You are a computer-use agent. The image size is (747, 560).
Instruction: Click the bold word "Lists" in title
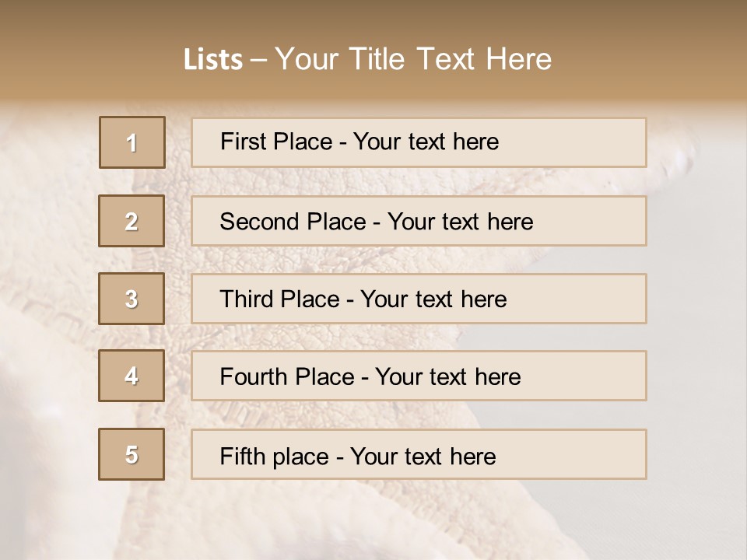tap(213, 60)
